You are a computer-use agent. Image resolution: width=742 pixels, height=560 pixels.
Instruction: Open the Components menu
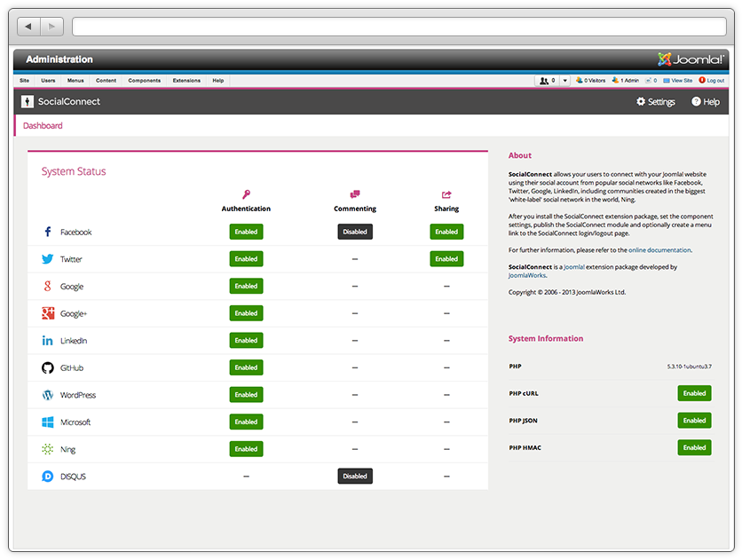click(145, 81)
